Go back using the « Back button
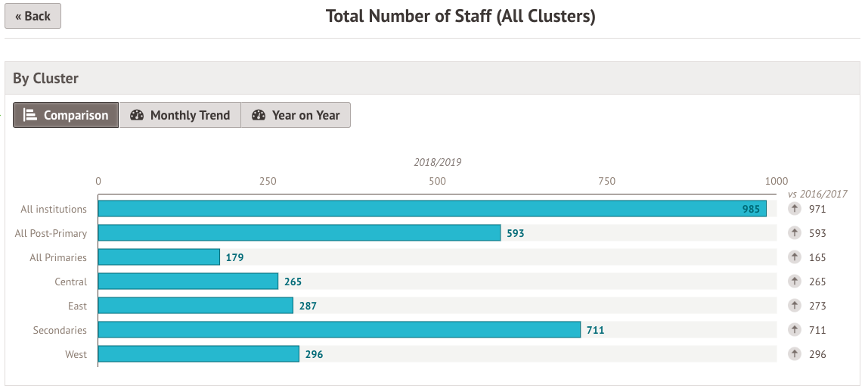Viewport: 868px width, 392px height. (x=33, y=16)
